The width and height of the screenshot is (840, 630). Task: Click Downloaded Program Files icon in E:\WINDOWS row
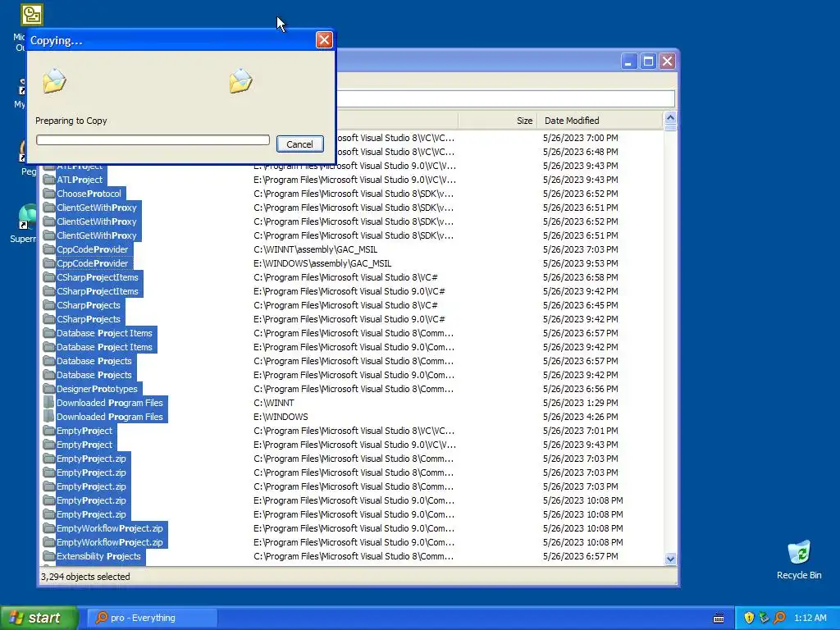[48, 416]
